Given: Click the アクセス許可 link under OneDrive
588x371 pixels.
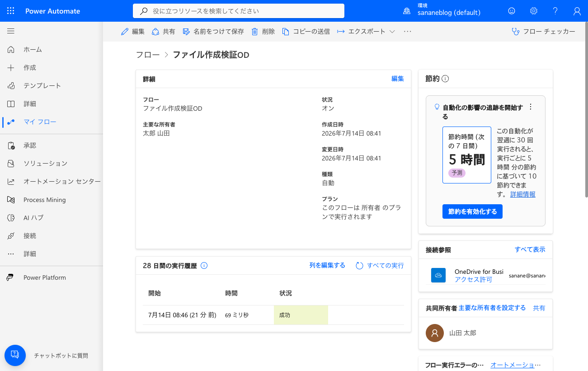Looking at the screenshot, I should coord(473,280).
